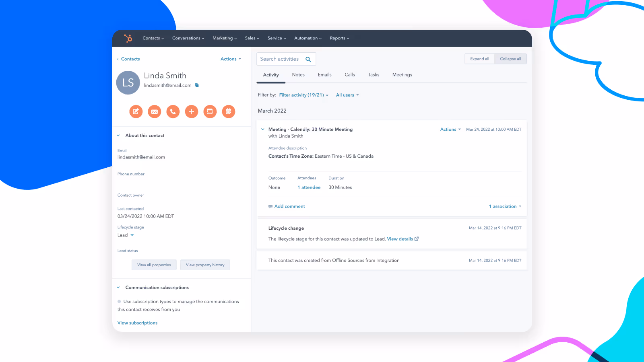Open the Conversations menu

pos(188,38)
